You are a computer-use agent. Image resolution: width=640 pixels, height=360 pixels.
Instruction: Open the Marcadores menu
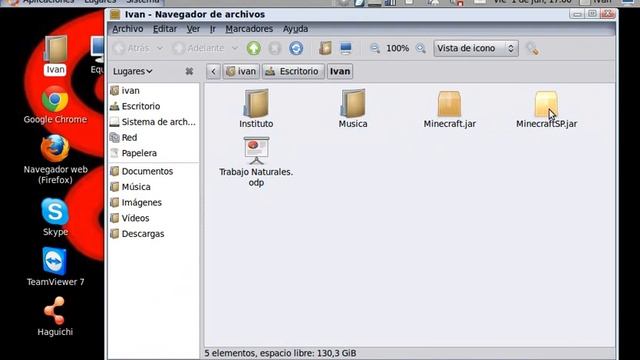click(249, 29)
